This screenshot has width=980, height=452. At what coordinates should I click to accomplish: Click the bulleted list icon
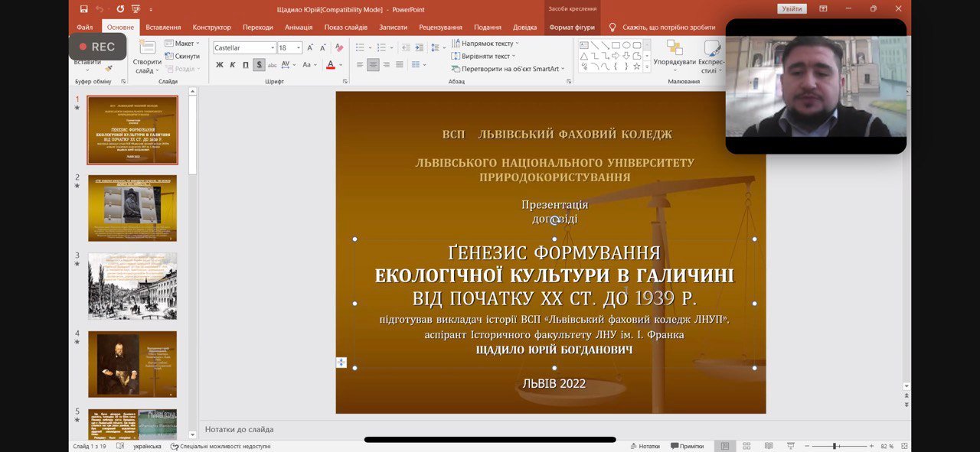pyautogui.click(x=360, y=47)
